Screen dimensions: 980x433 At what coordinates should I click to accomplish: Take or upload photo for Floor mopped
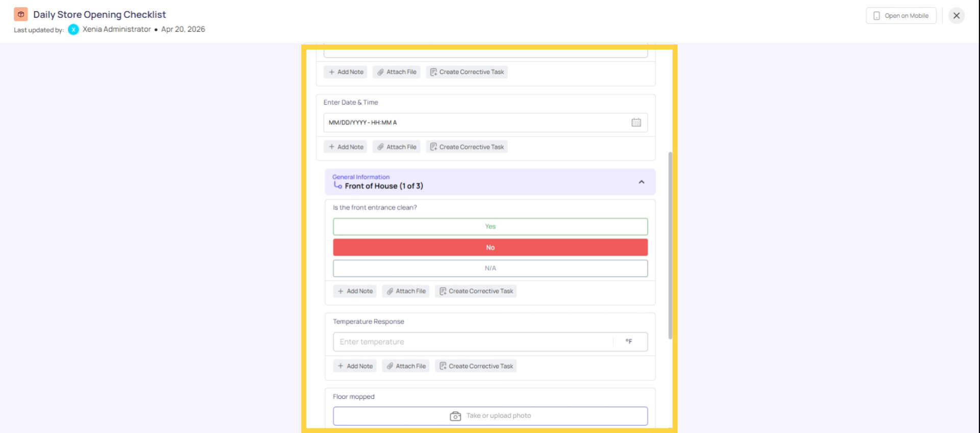pos(491,416)
